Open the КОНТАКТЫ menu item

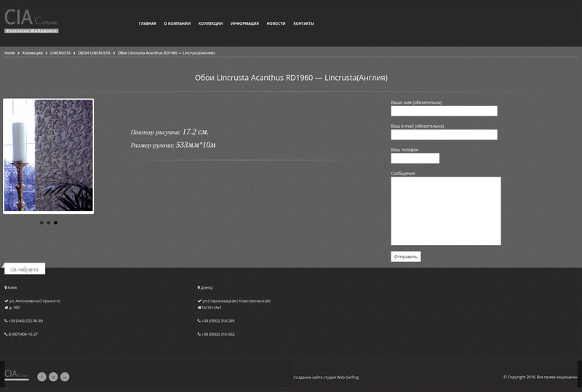tap(303, 23)
